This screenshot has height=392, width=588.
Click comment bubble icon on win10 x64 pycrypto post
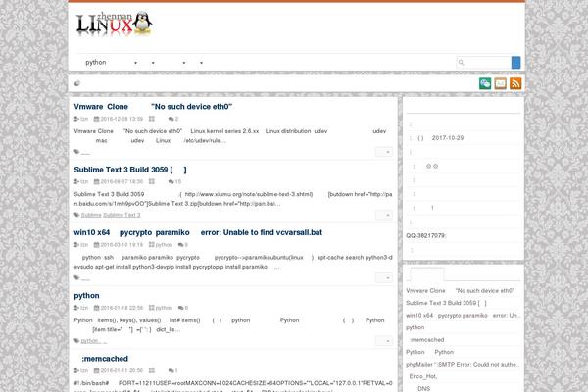point(180,245)
